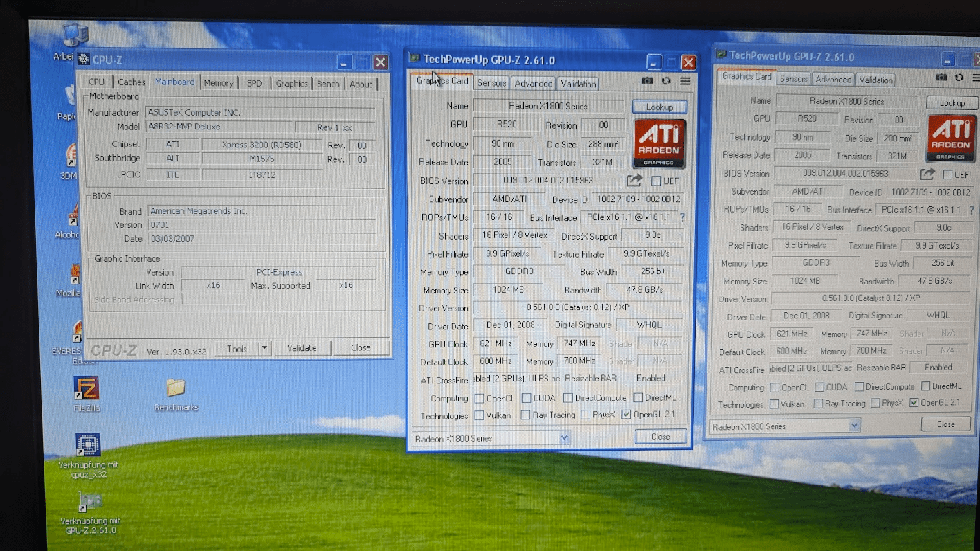The height and width of the screenshot is (551, 980).
Task: Switch to the SPD tab in CPU-Z
Action: (x=255, y=83)
